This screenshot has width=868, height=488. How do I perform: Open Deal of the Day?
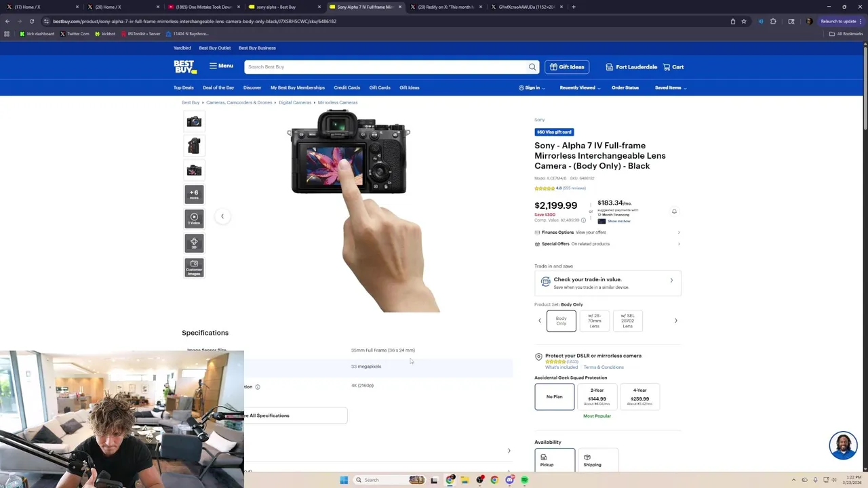click(218, 87)
